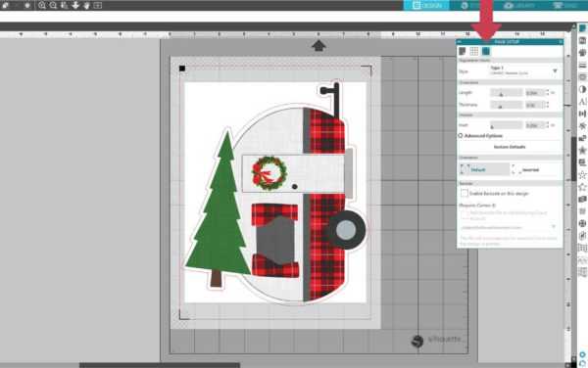Click the Thickness slider
Screen dimensions: 588x368
coord(506,105)
